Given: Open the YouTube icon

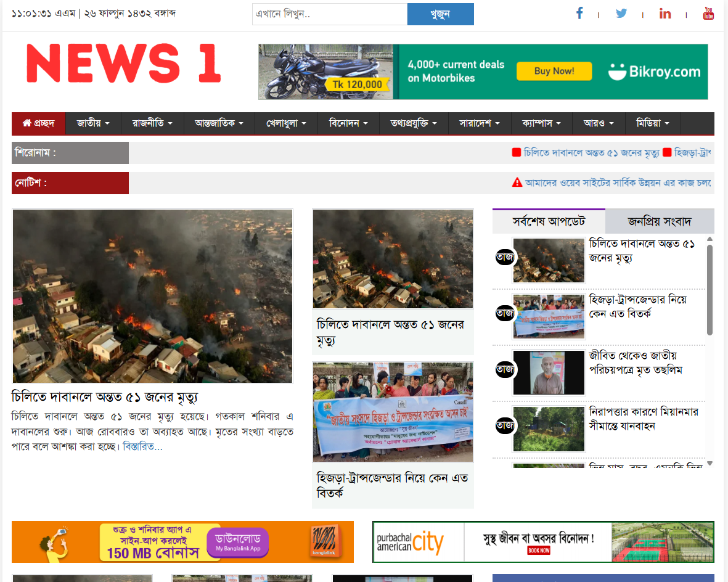Looking at the screenshot, I should pos(708,14).
